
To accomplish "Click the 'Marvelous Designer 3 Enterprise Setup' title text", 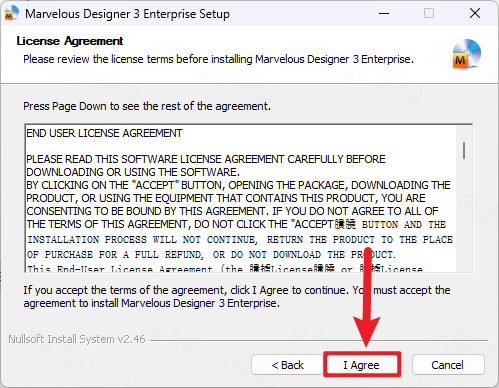I will tap(127, 14).
